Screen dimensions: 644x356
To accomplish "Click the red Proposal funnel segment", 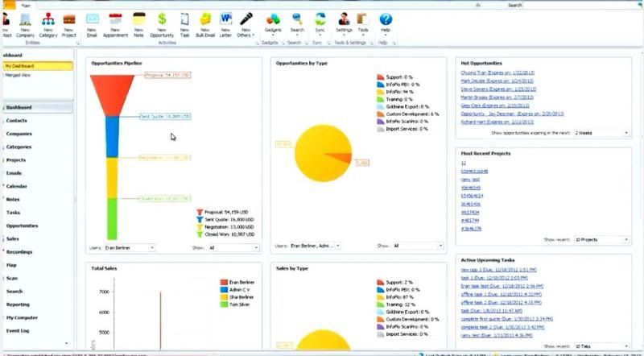I will click(x=112, y=93).
